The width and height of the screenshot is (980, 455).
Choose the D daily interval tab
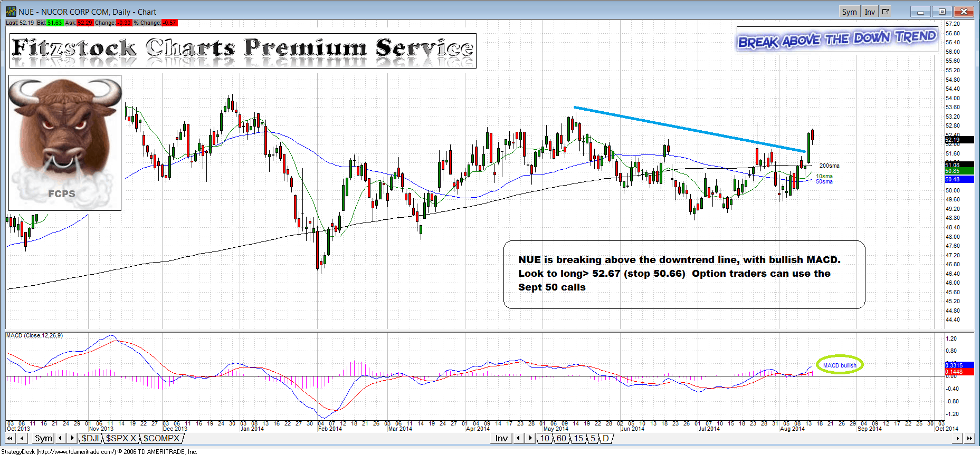tap(606, 438)
